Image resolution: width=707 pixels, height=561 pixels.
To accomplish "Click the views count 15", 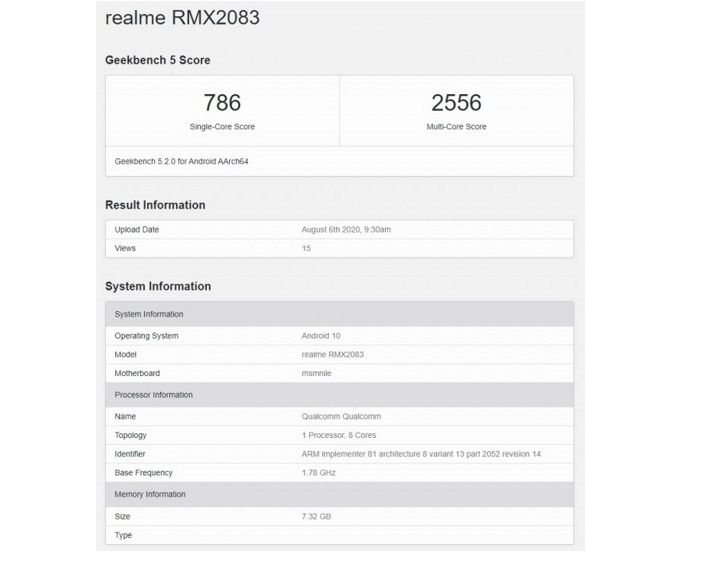I will [x=306, y=248].
